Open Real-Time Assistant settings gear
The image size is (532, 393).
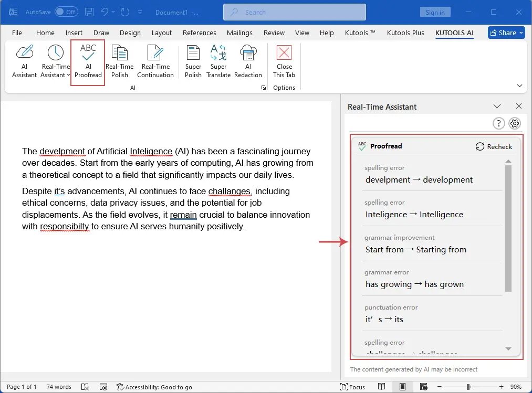point(515,123)
